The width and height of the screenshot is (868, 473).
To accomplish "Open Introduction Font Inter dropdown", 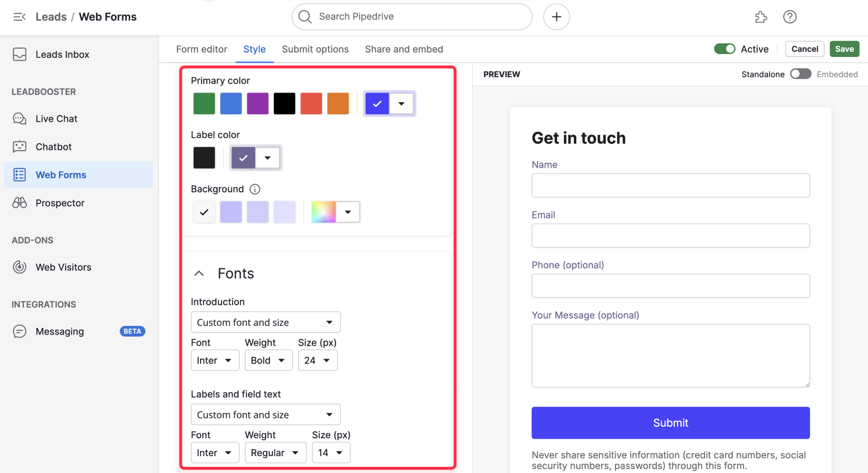I will (215, 361).
